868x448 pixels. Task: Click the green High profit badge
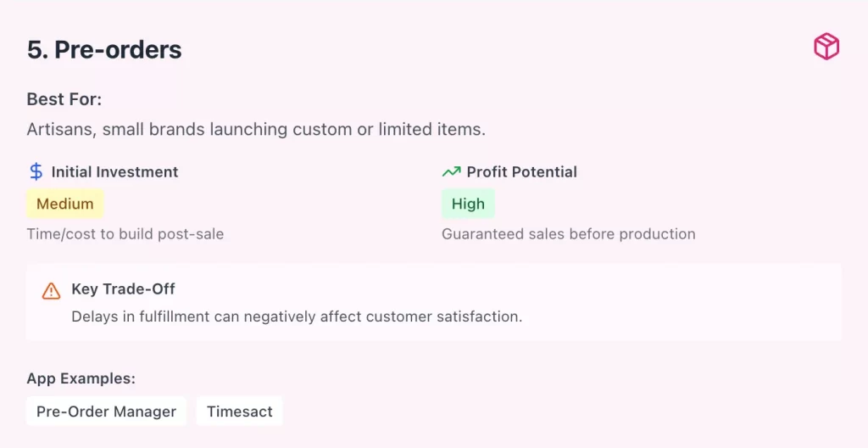(468, 204)
